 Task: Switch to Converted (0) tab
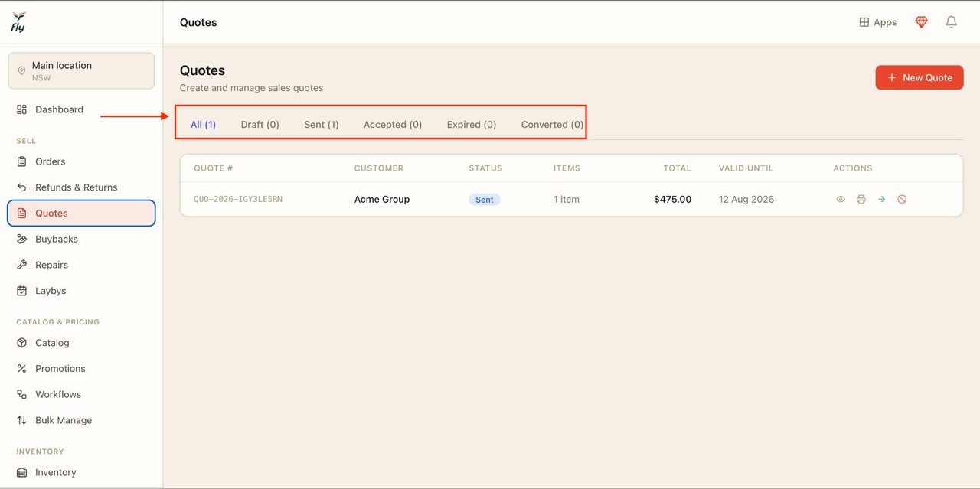552,124
